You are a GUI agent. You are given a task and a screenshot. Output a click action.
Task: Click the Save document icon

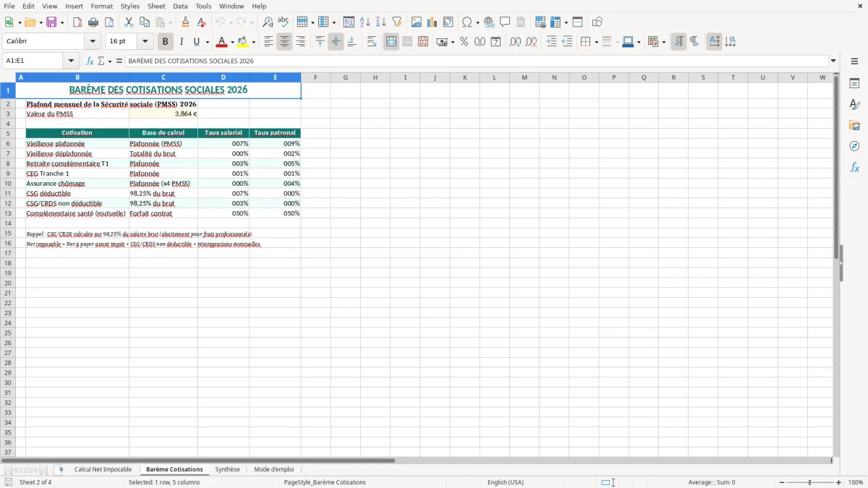click(x=51, y=22)
